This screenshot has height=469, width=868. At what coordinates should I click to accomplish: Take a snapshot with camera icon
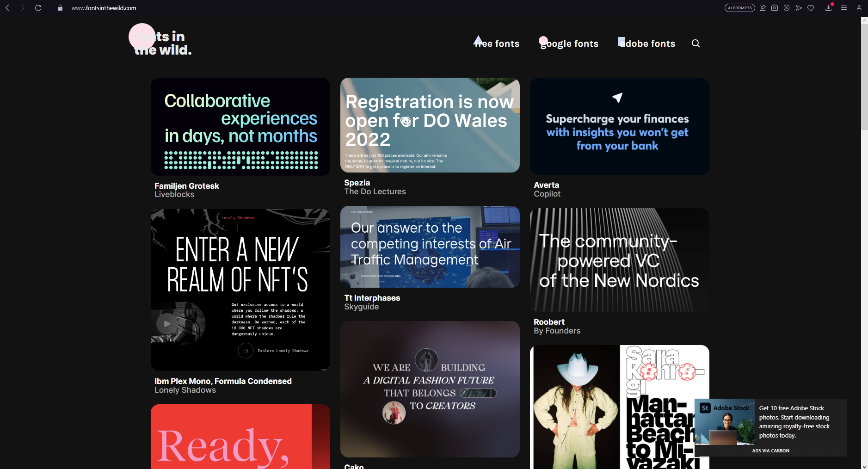[x=775, y=8]
